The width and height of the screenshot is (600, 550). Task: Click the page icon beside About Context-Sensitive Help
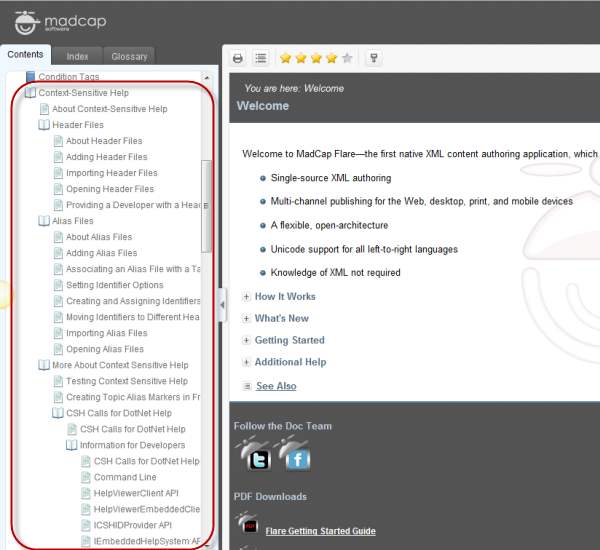[44, 109]
